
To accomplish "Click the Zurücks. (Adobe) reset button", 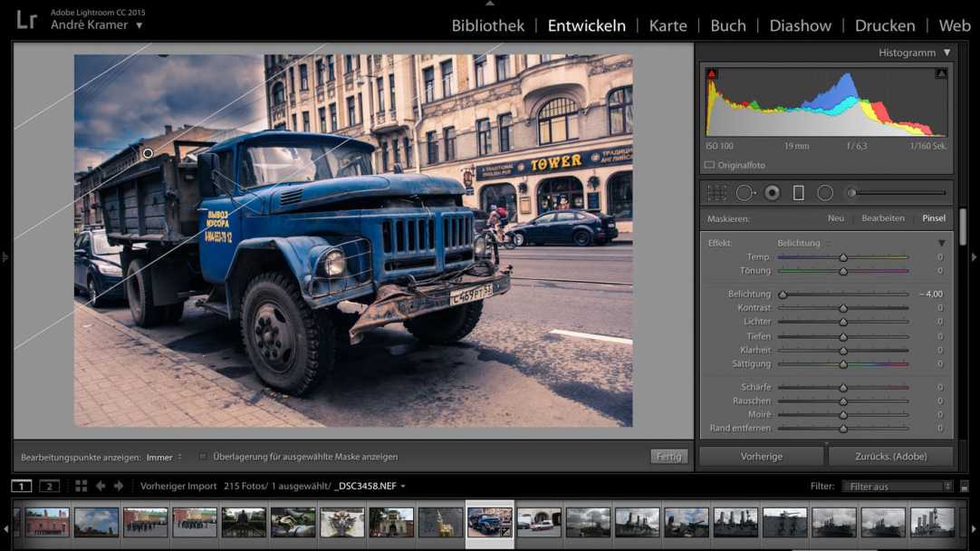I will click(890, 457).
